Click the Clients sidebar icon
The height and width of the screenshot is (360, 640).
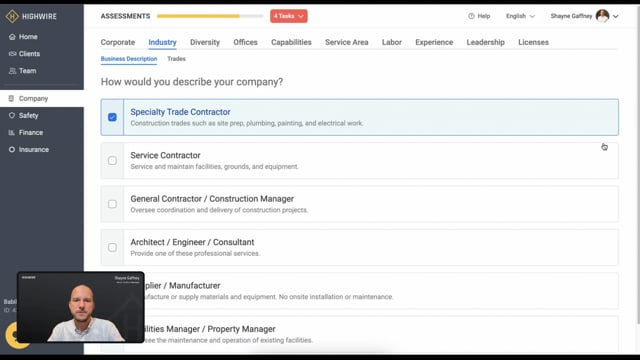[12, 54]
